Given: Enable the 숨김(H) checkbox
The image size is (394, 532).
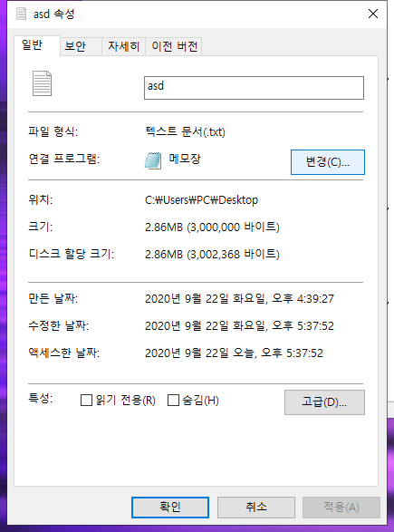Looking at the screenshot, I should 173,401.
